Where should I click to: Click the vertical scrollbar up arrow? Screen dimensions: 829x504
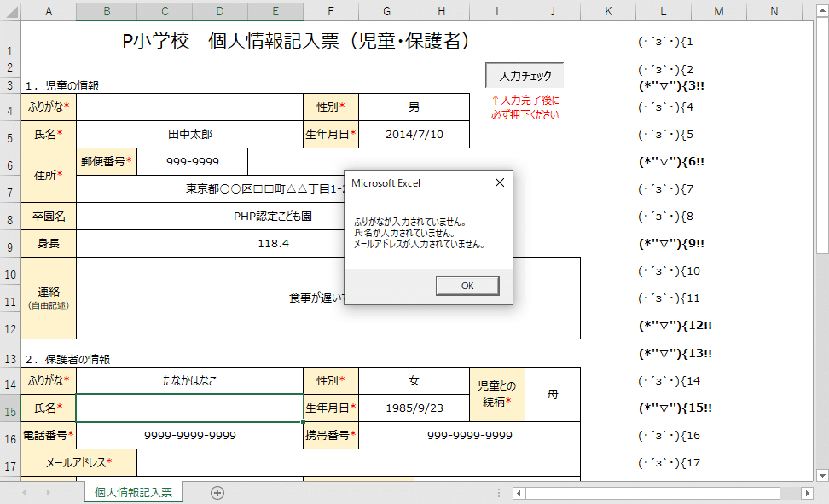[x=822, y=10]
